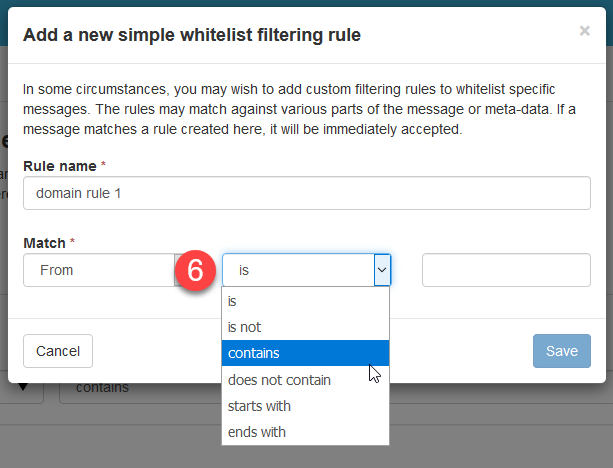613x468 pixels.
Task: Open the From match field dropdown
Action: pyautogui.click(x=98, y=270)
